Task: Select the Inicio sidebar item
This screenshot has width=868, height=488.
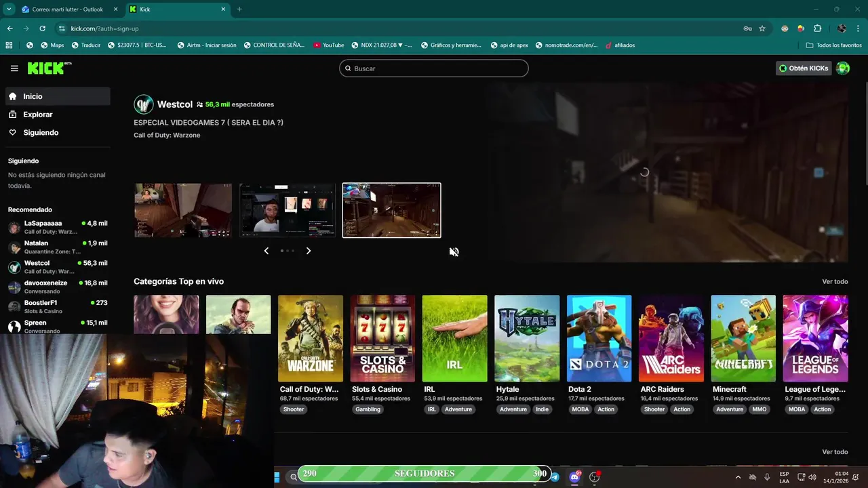Action: pyautogui.click(x=58, y=96)
